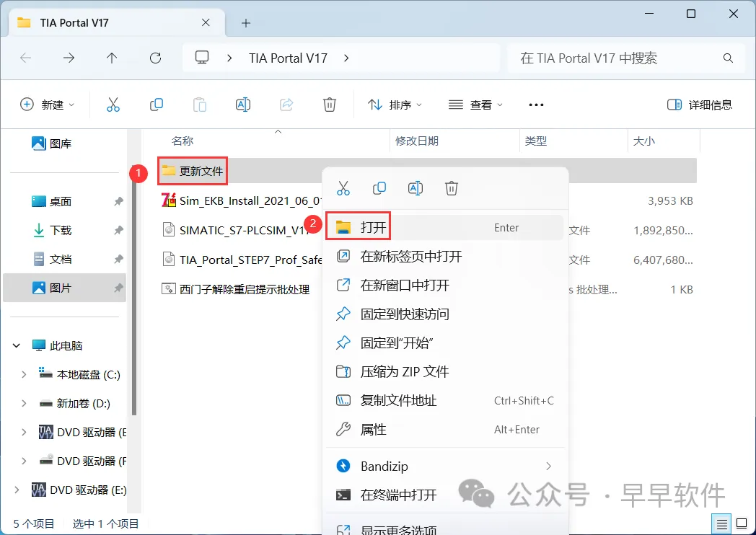
Task: Expand 新加卷 (D:) in the tree
Action: click(x=24, y=404)
